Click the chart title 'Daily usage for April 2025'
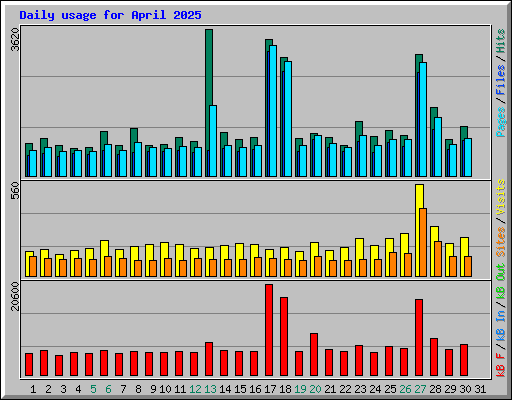This screenshot has height=400, width=512. [110, 15]
